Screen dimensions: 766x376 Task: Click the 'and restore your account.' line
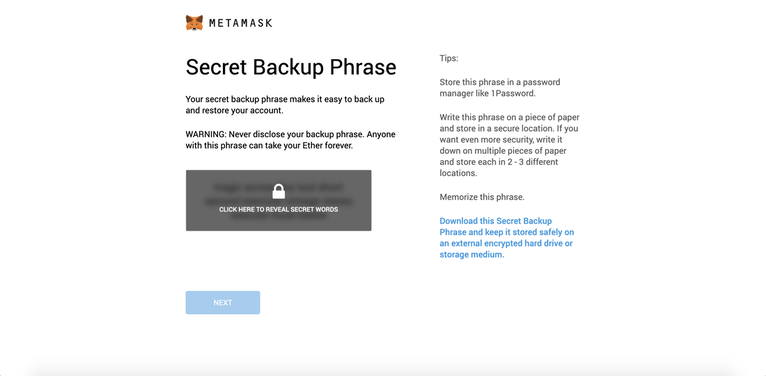tap(234, 110)
